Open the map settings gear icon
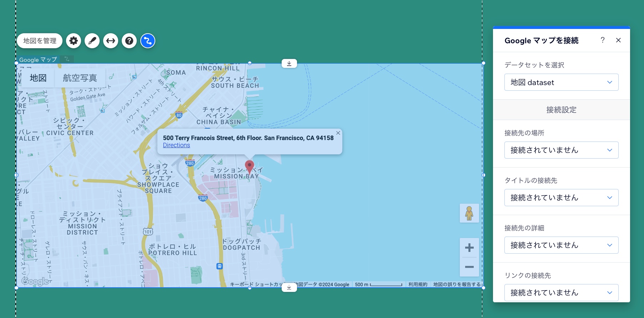This screenshot has height=318, width=644. tap(74, 41)
